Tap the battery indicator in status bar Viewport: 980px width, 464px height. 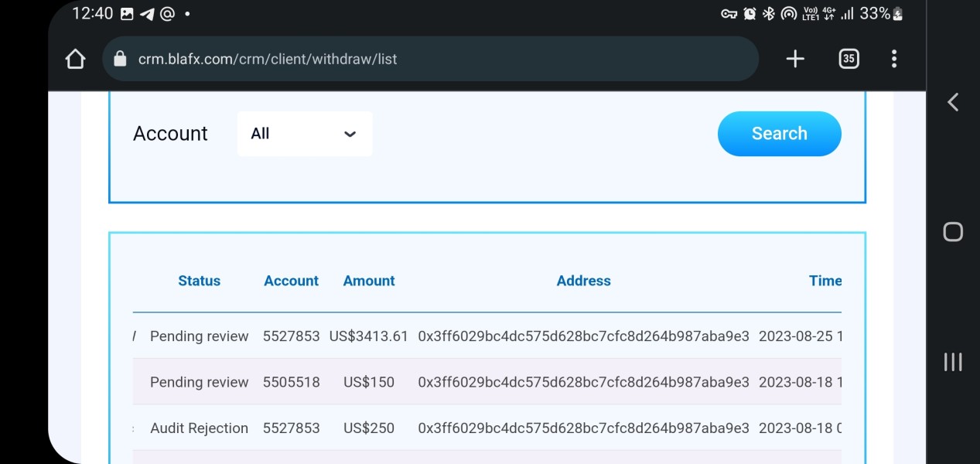tap(897, 14)
